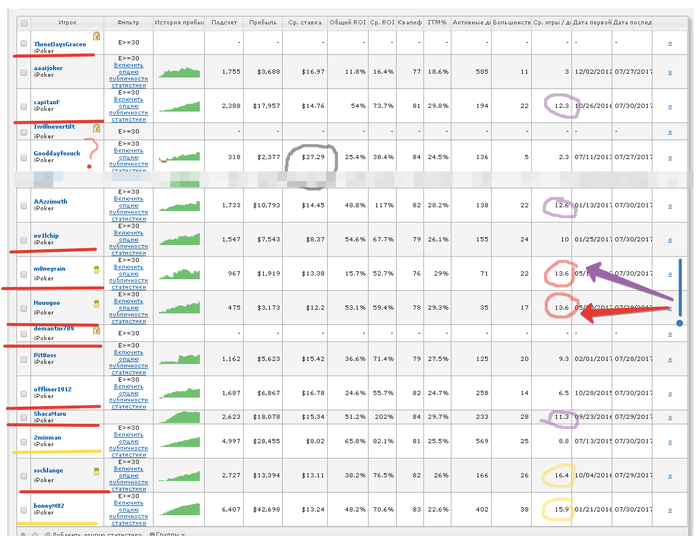Open the profit history graph for capitanF
This screenshot has height=542, width=700.
pos(179,107)
